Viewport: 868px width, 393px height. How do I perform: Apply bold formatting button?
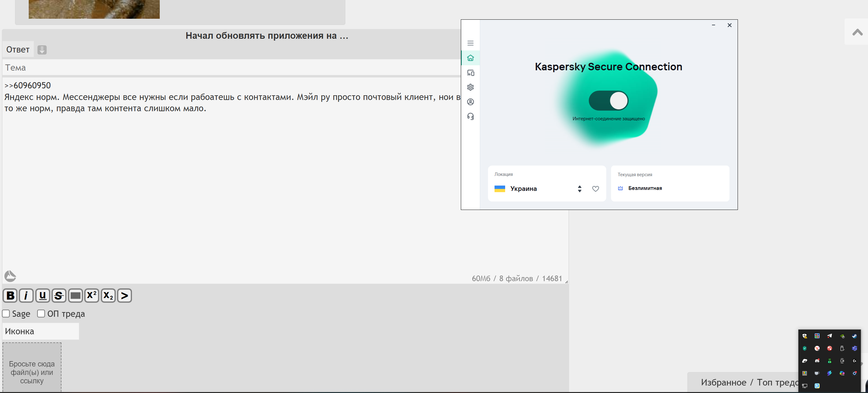point(10,296)
